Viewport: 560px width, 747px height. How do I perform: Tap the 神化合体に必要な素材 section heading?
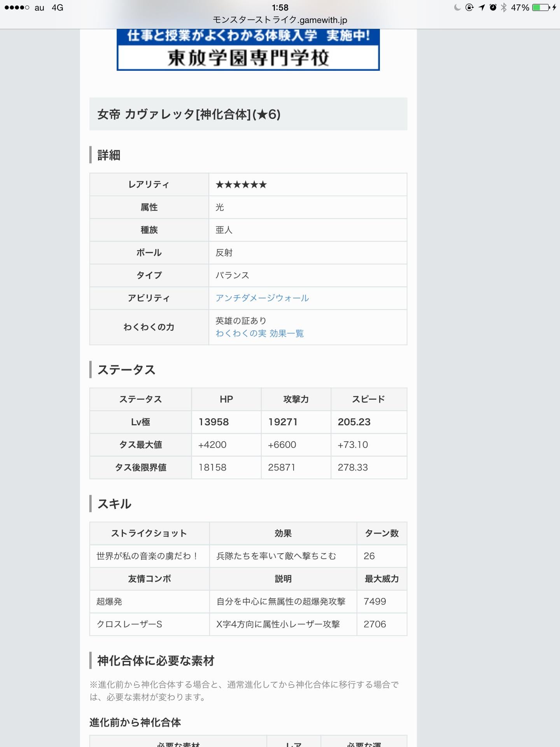(156, 661)
